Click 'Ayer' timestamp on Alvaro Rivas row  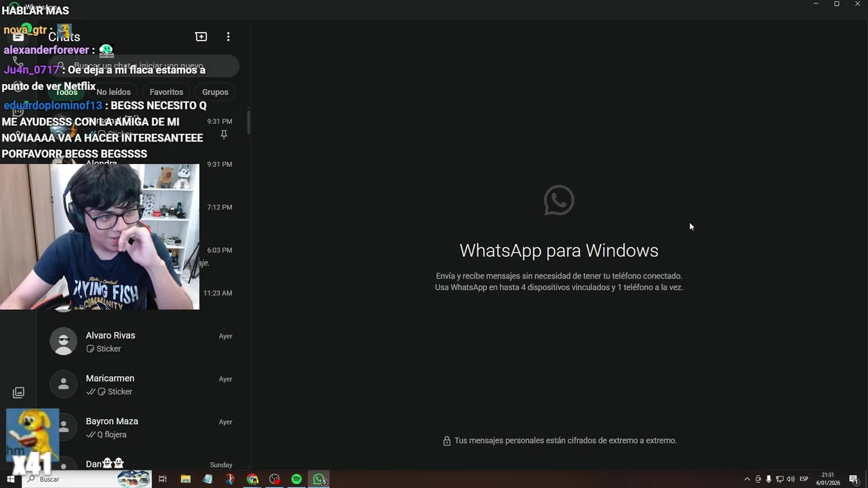click(x=225, y=336)
